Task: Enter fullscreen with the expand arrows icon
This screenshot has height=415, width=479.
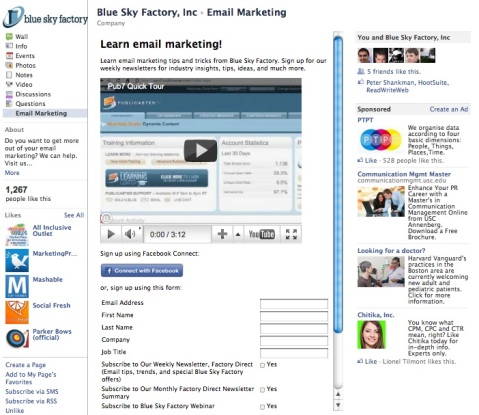Action: pyautogui.click(x=291, y=234)
